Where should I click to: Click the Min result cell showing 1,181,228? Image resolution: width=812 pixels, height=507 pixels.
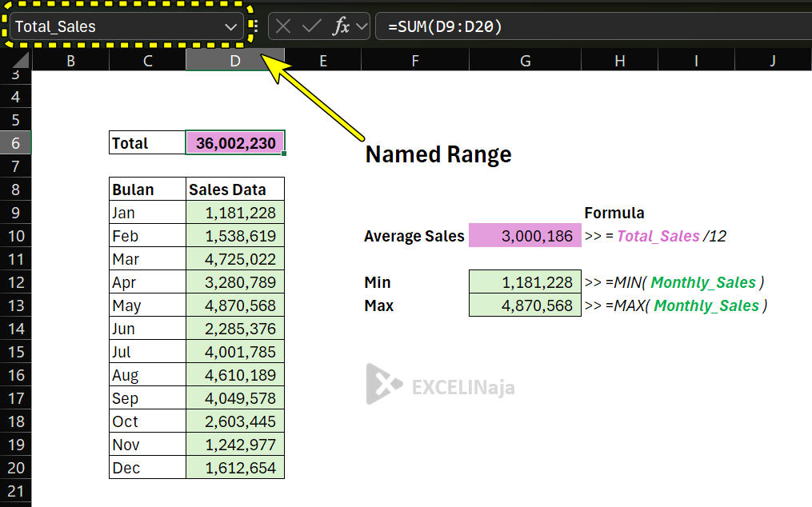pyautogui.click(x=525, y=281)
